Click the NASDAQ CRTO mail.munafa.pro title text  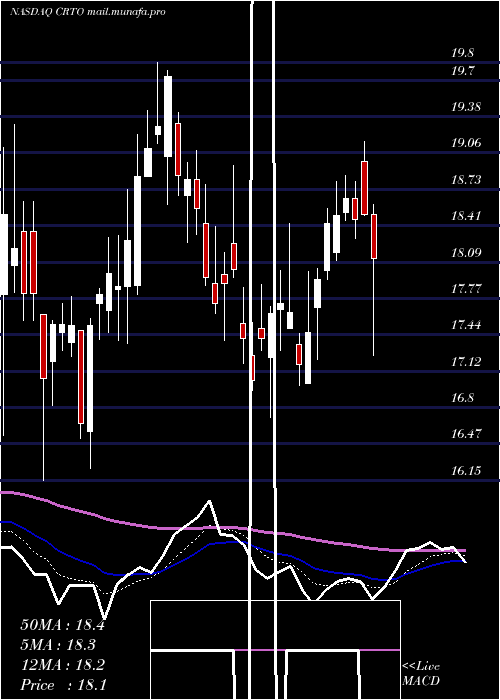(88, 12)
